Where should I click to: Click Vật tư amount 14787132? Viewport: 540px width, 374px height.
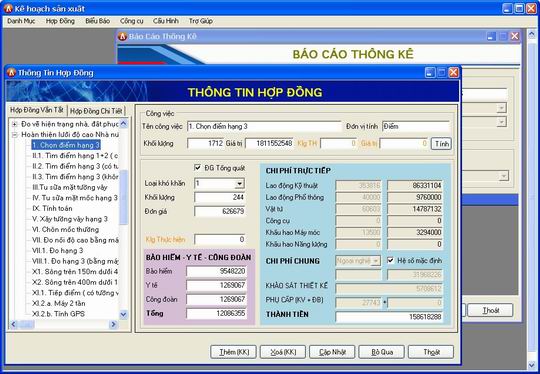(x=415, y=209)
